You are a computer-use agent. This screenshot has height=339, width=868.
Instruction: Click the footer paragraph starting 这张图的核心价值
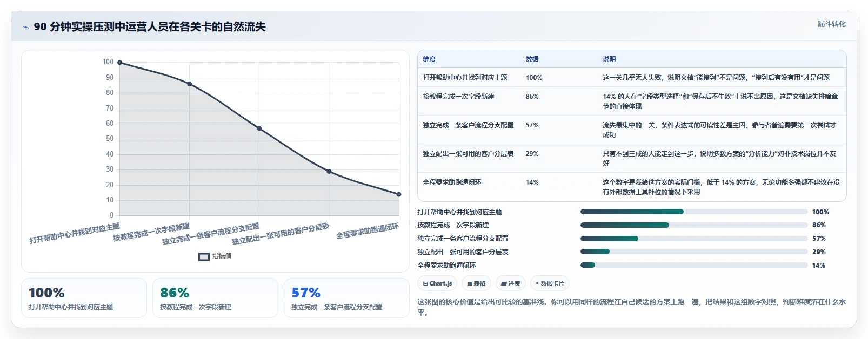coord(632,307)
